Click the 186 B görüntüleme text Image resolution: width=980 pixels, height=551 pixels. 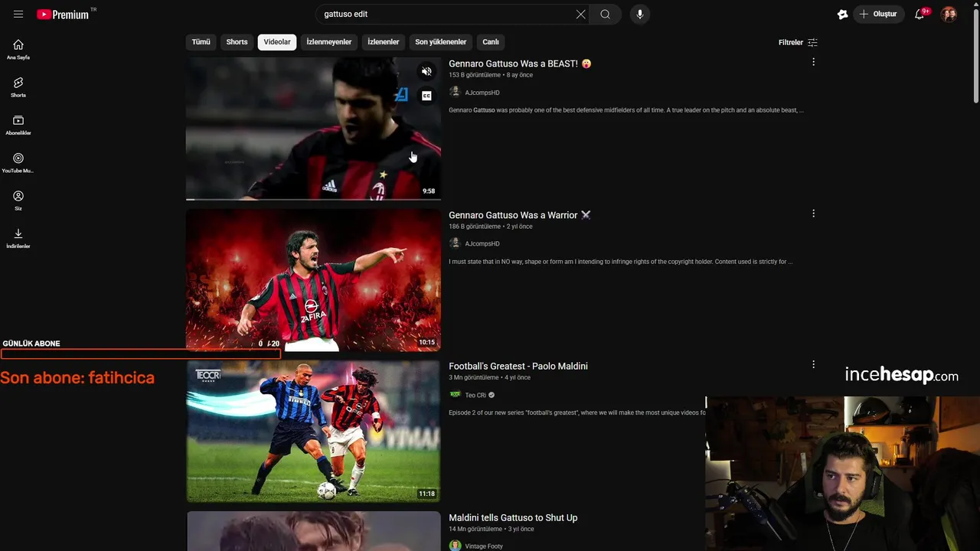click(x=475, y=227)
